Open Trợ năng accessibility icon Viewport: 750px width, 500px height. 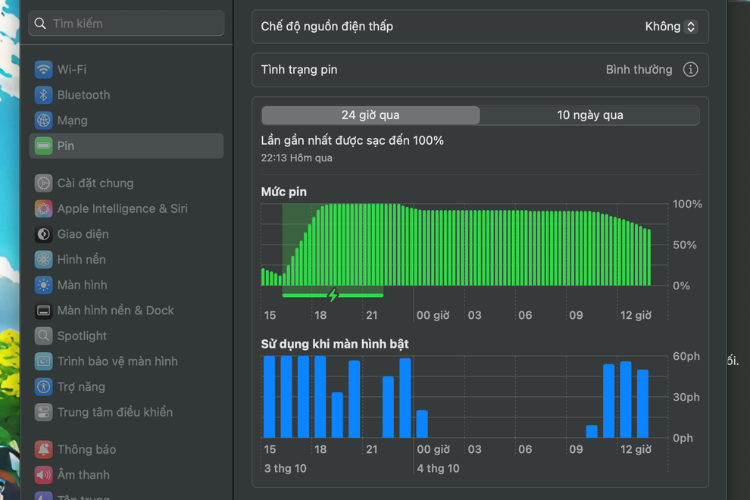pyautogui.click(x=44, y=387)
